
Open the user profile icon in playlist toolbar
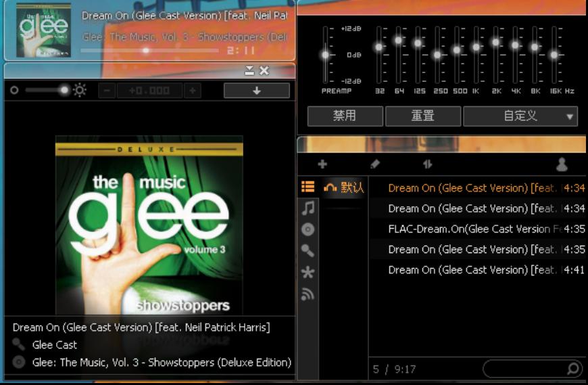[562, 164]
